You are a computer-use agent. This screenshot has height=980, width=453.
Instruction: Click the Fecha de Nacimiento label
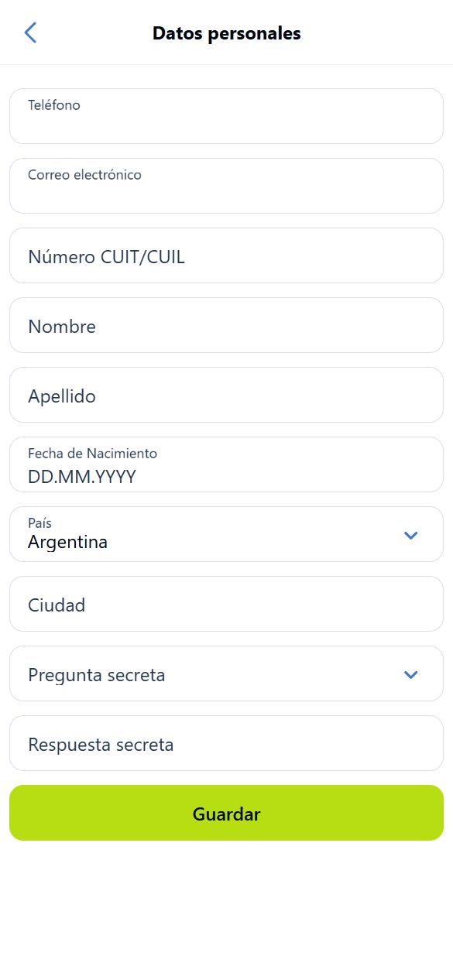(92, 454)
